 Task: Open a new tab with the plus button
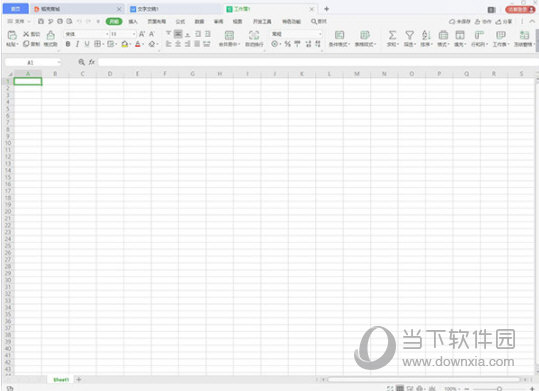point(327,9)
